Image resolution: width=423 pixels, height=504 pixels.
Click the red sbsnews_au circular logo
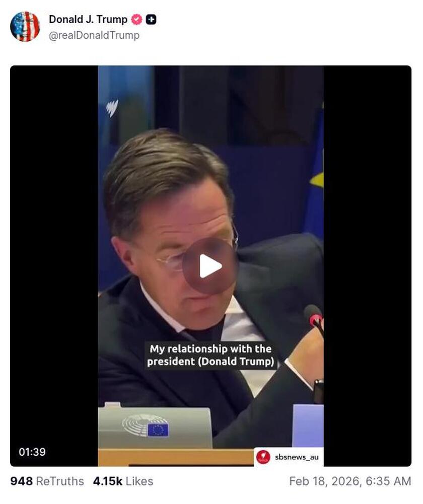tap(263, 457)
